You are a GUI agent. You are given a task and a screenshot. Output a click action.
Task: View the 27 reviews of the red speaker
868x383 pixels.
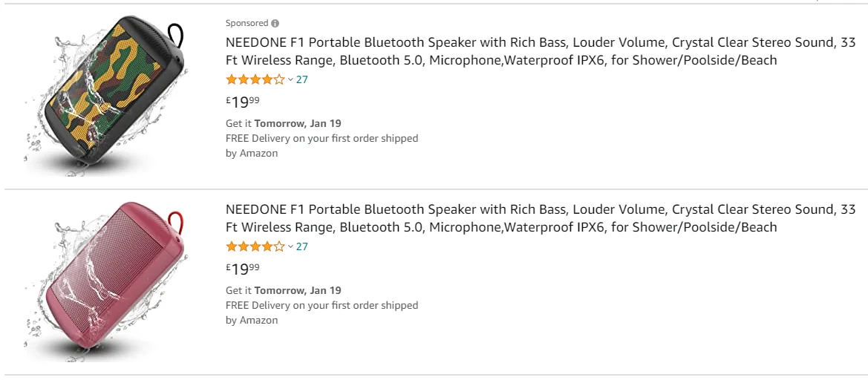click(x=302, y=246)
